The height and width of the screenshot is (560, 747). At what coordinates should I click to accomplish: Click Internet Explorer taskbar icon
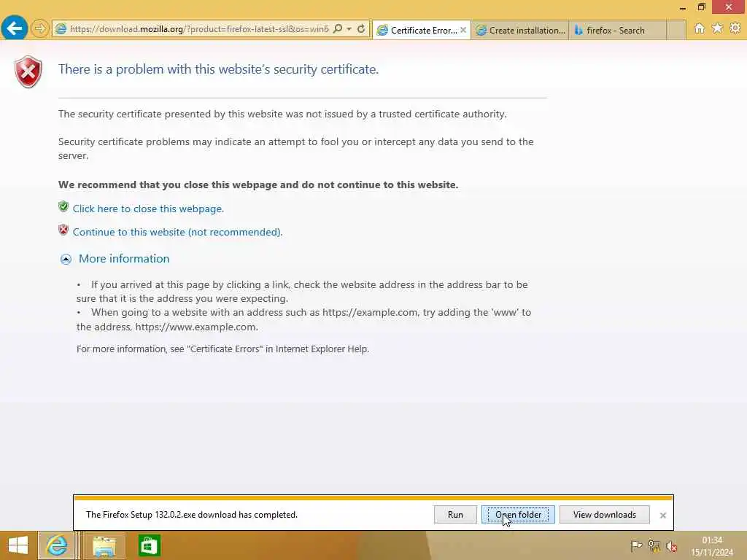click(56, 545)
